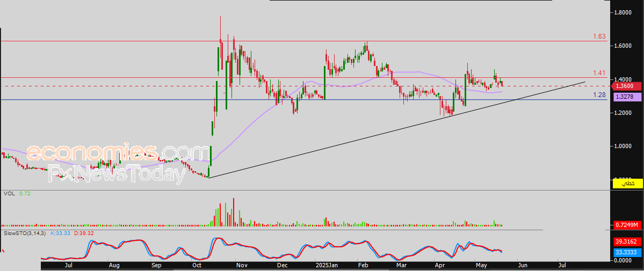Select the 1.41 resistance level label

click(x=599, y=73)
